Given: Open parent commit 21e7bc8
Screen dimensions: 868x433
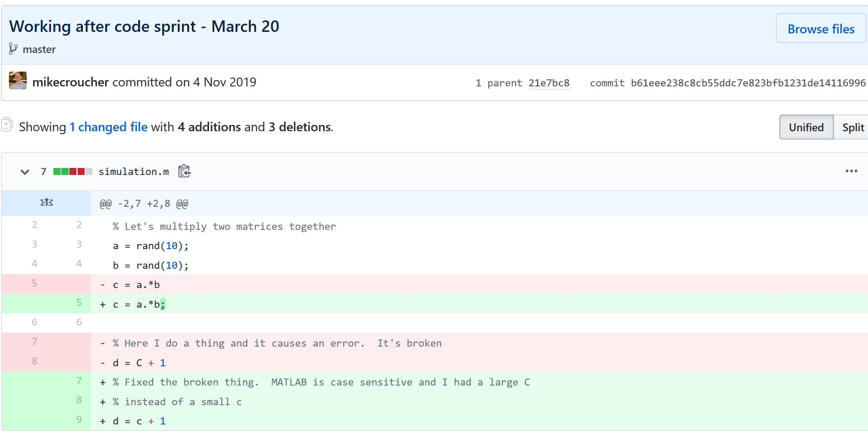Looking at the screenshot, I should (x=549, y=83).
